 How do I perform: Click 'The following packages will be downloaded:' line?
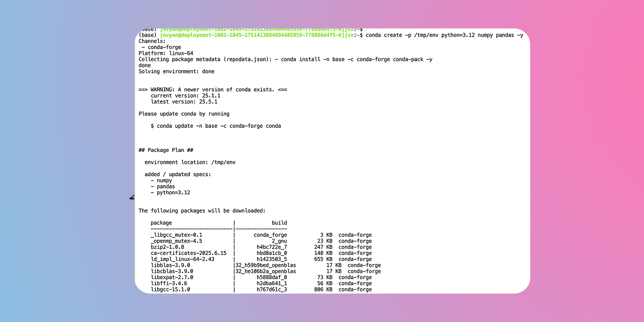[x=202, y=211]
